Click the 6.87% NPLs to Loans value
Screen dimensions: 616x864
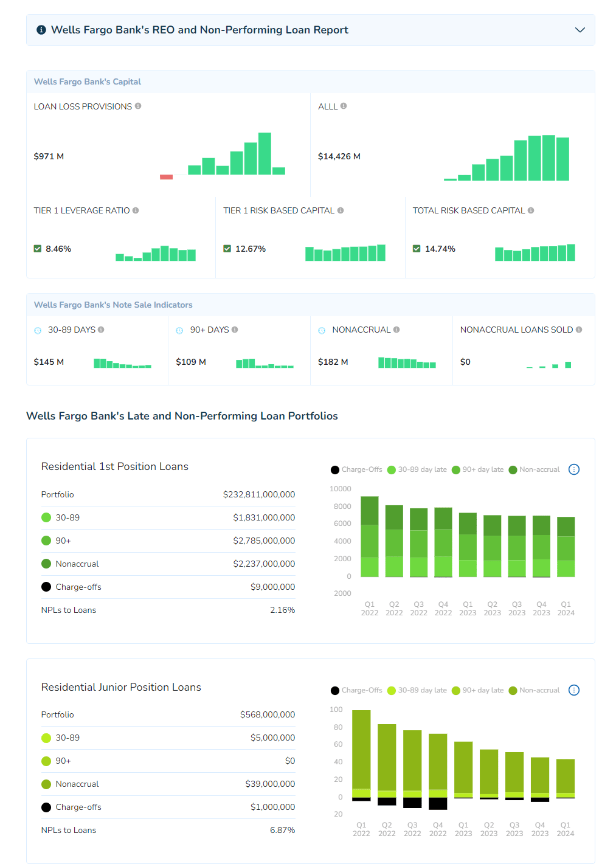tap(283, 830)
